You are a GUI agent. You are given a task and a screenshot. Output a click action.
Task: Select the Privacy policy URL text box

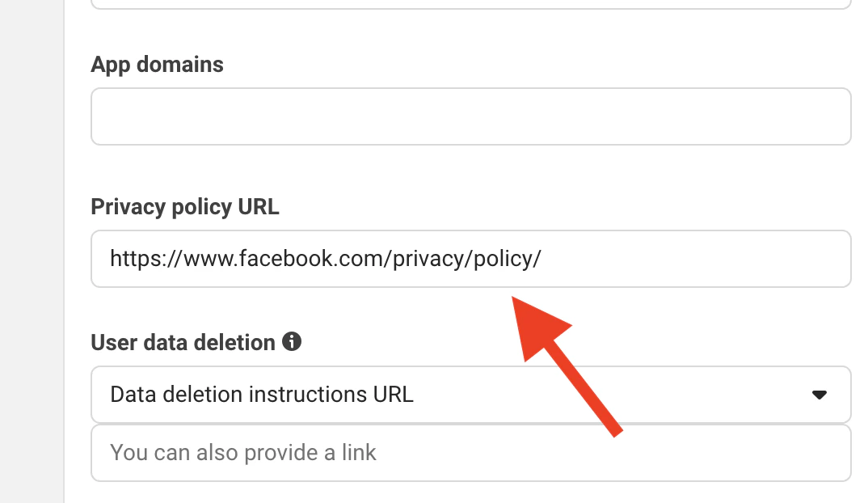pyautogui.click(x=471, y=258)
